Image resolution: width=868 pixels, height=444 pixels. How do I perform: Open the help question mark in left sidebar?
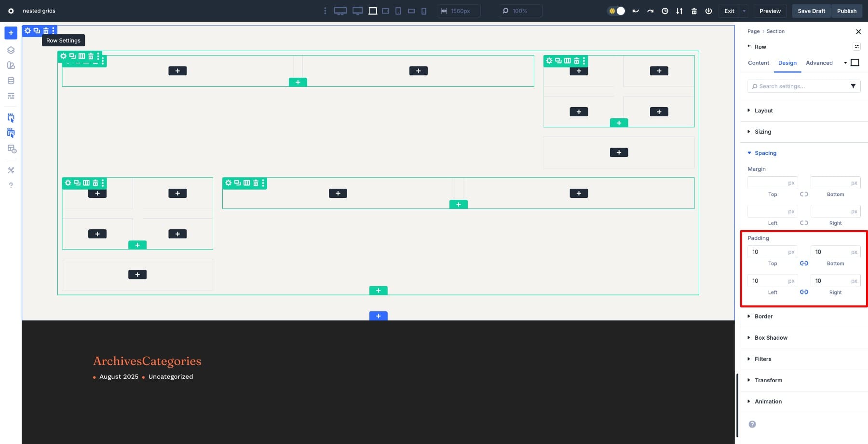click(x=11, y=185)
